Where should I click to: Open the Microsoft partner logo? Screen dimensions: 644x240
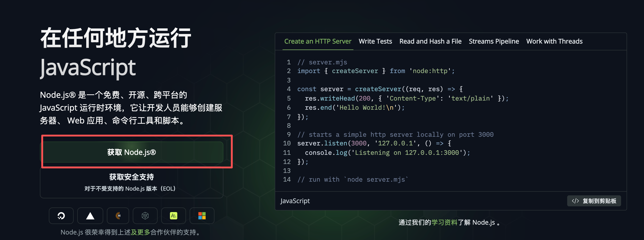[202, 215]
